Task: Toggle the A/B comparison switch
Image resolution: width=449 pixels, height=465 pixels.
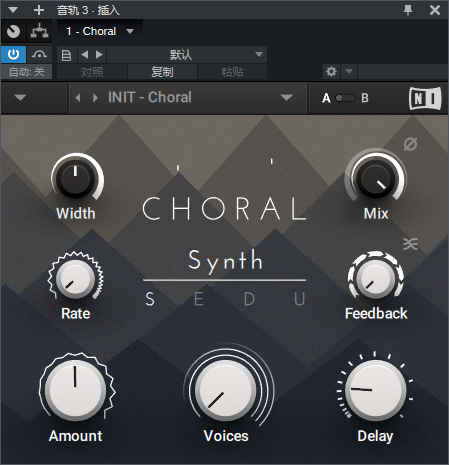Action: coord(345,98)
